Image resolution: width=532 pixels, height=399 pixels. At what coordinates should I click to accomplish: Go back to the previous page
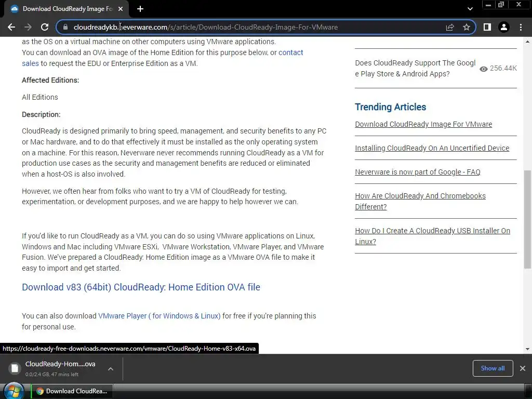pos(11,27)
